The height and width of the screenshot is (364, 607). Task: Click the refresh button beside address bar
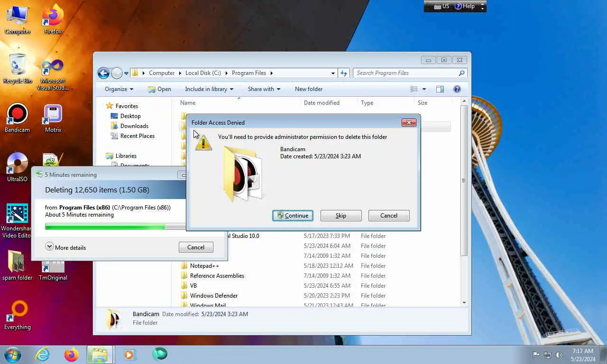(x=344, y=73)
